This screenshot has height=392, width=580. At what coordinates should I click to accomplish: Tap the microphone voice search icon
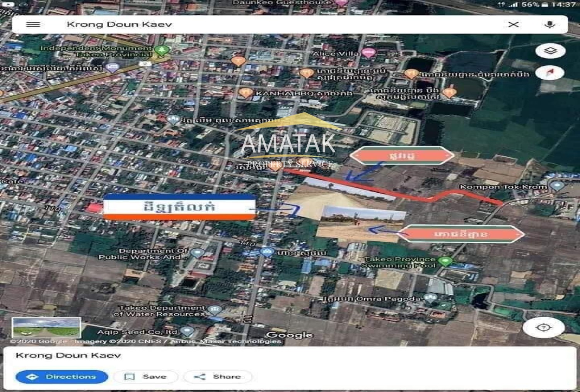click(549, 25)
